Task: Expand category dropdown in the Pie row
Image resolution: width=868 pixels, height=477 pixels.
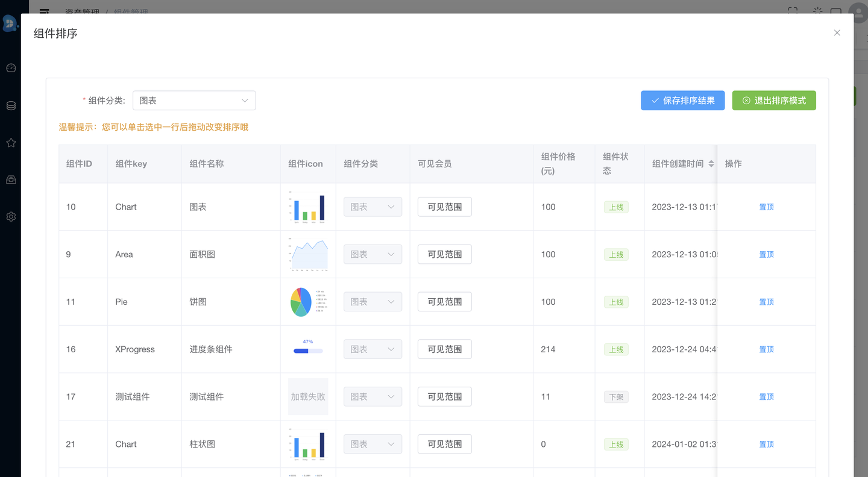Action: 373,302
